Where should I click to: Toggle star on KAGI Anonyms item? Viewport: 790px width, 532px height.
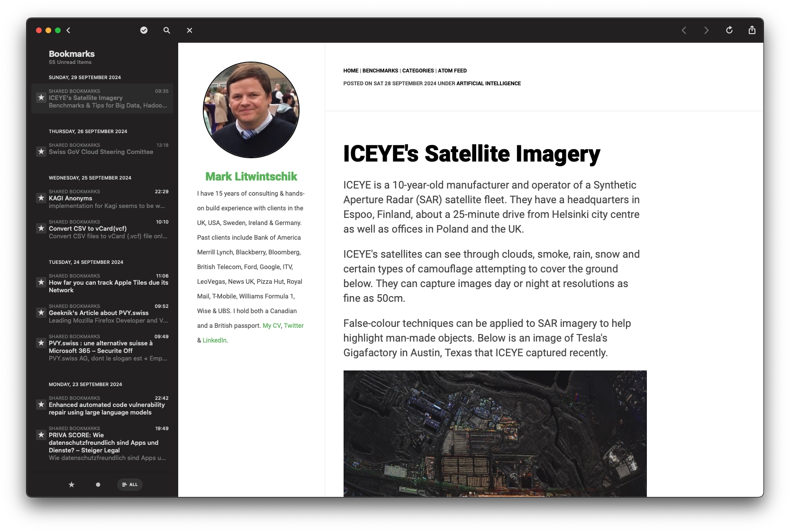(41, 198)
